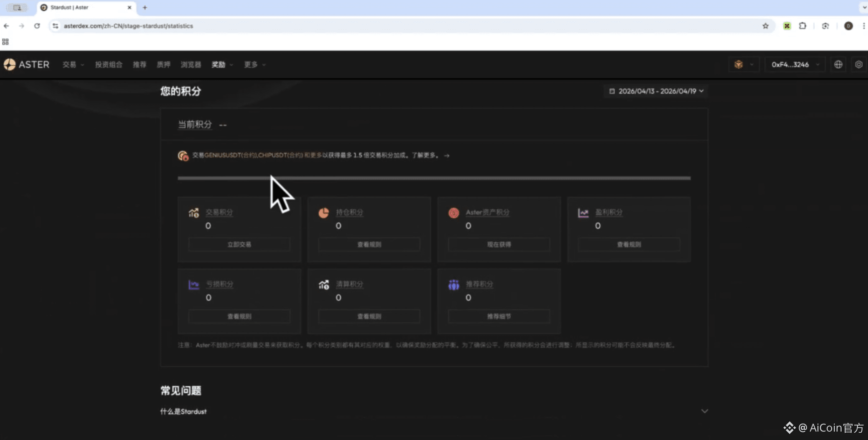Click the 亏损积分 label link
The image size is (868, 440).
[x=220, y=284]
